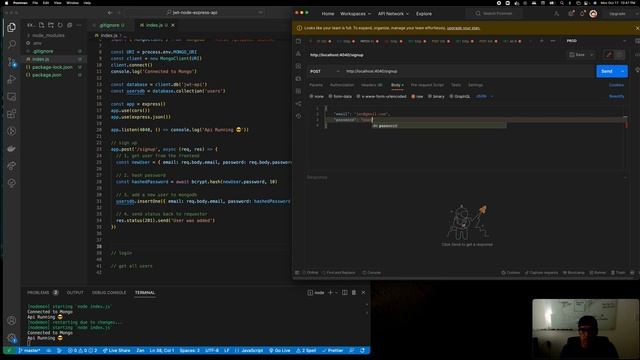Click Go Live in status bar
This screenshot has height=360, width=640.
point(280,351)
